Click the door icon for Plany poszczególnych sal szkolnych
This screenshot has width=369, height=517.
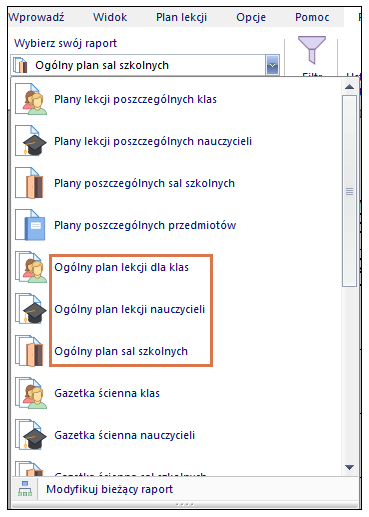coord(31,183)
